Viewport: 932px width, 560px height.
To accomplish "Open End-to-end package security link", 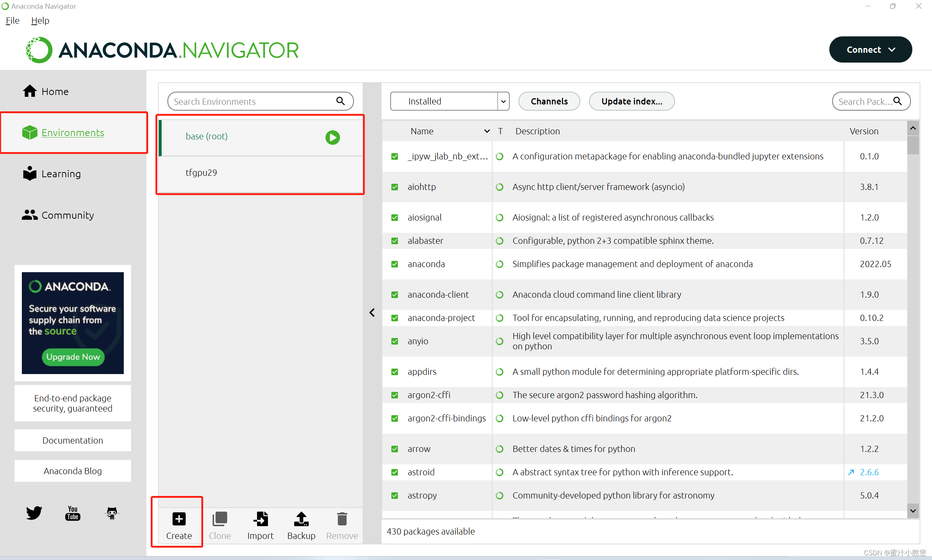I will pyautogui.click(x=72, y=403).
